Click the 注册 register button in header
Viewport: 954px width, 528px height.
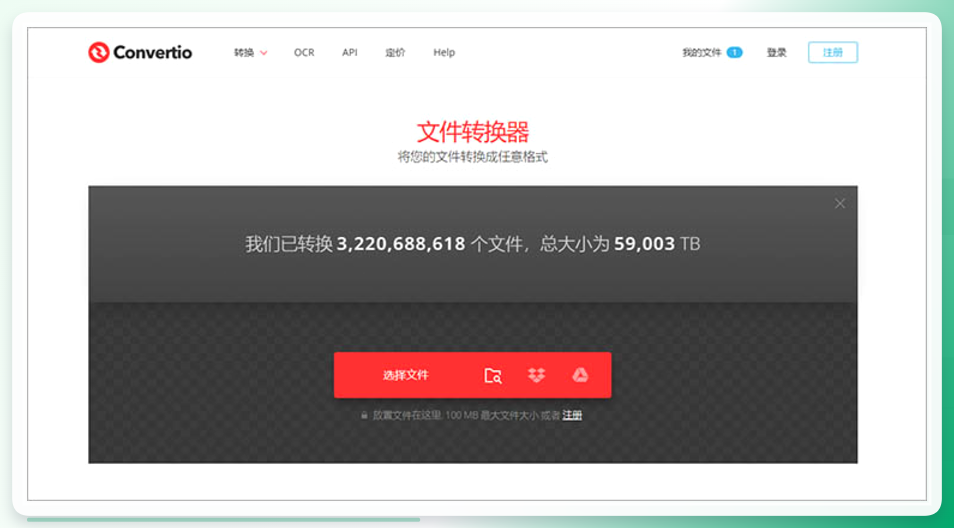(x=833, y=53)
